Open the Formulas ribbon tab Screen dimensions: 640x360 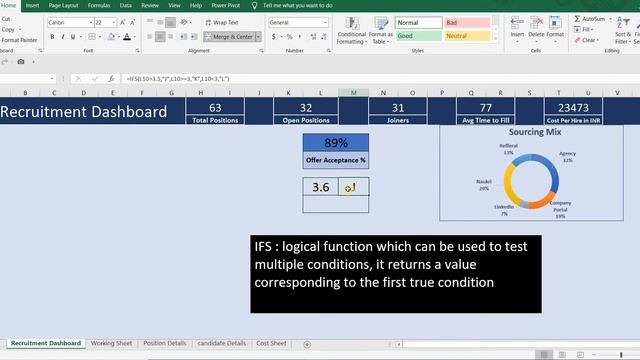[x=99, y=6]
